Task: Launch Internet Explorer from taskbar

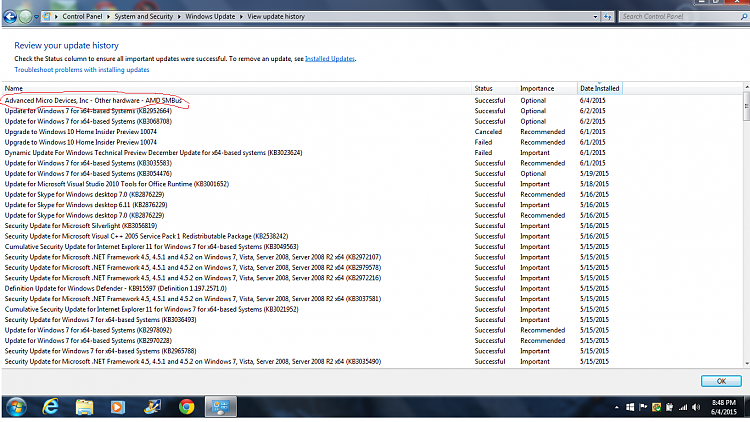Action: [50, 407]
